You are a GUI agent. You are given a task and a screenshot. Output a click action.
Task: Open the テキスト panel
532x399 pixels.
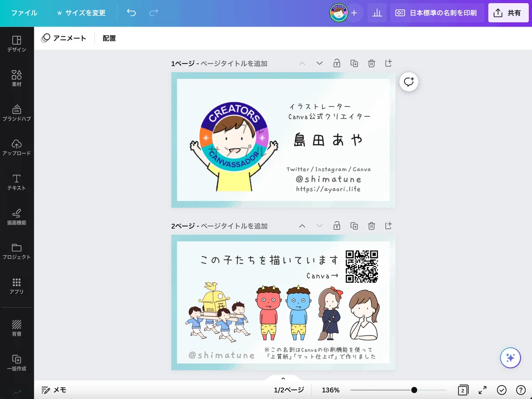click(x=17, y=182)
